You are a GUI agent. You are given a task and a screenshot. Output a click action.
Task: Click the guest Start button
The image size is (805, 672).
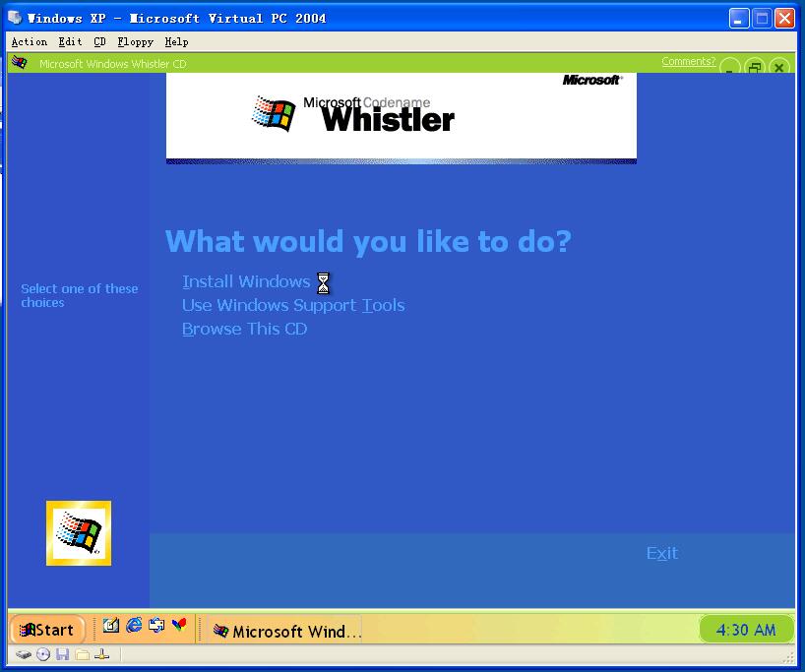(46, 630)
